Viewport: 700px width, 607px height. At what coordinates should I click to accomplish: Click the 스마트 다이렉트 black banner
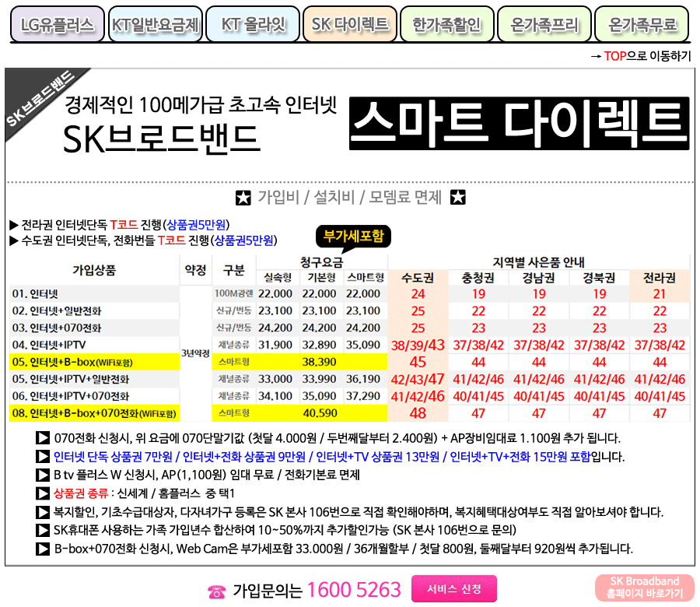[519, 125]
